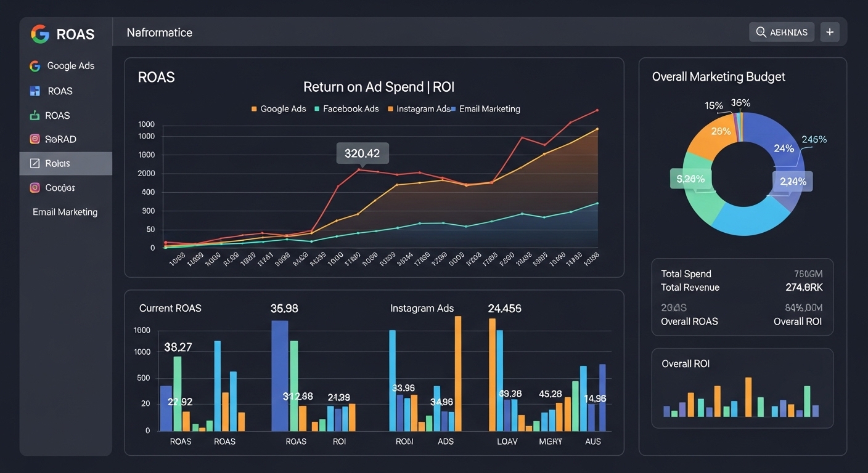The image size is (868, 473).
Task: Click the Total Revenue label
Action: pyautogui.click(x=690, y=288)
